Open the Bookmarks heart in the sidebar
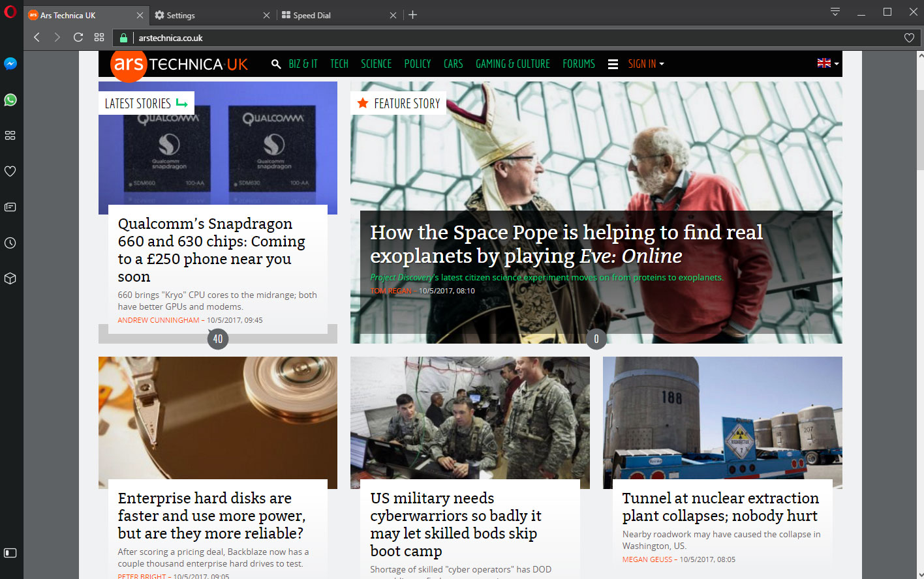This screenshot has height=579, width=924. pos(10,171)
